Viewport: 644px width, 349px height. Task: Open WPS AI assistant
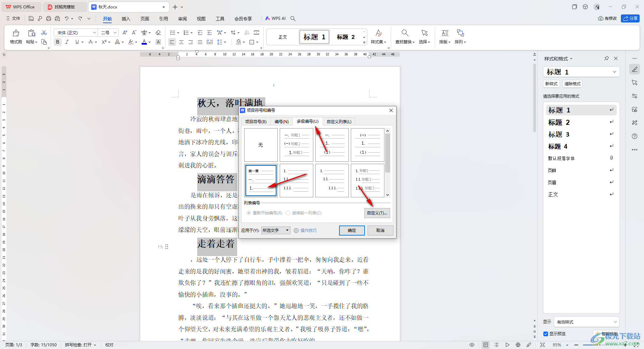pos(275,18)
